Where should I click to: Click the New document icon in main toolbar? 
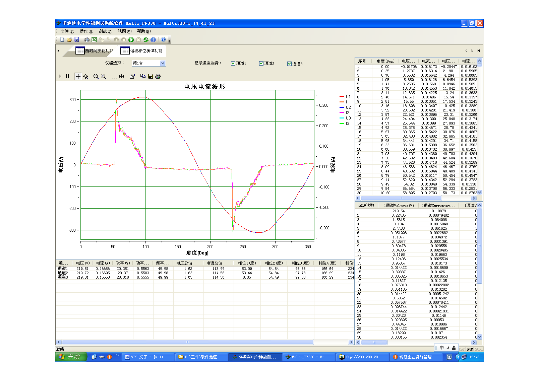click(62, 40)
